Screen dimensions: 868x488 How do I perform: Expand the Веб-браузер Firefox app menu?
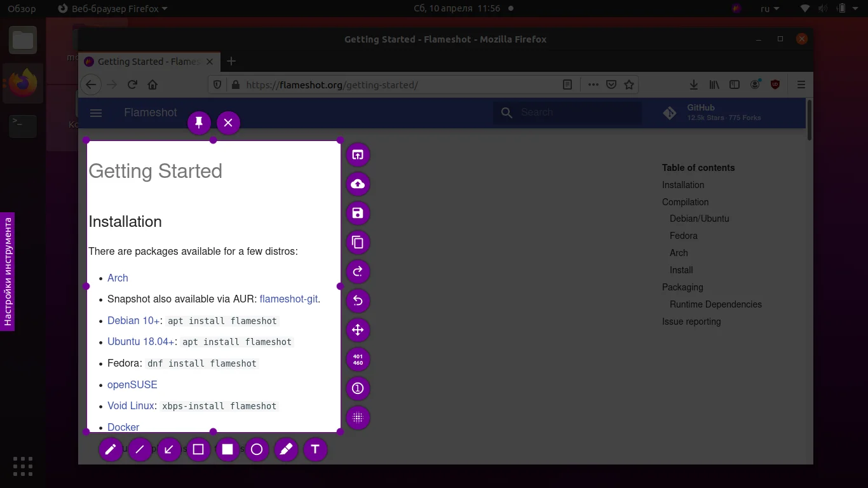(x=112, y=9)
